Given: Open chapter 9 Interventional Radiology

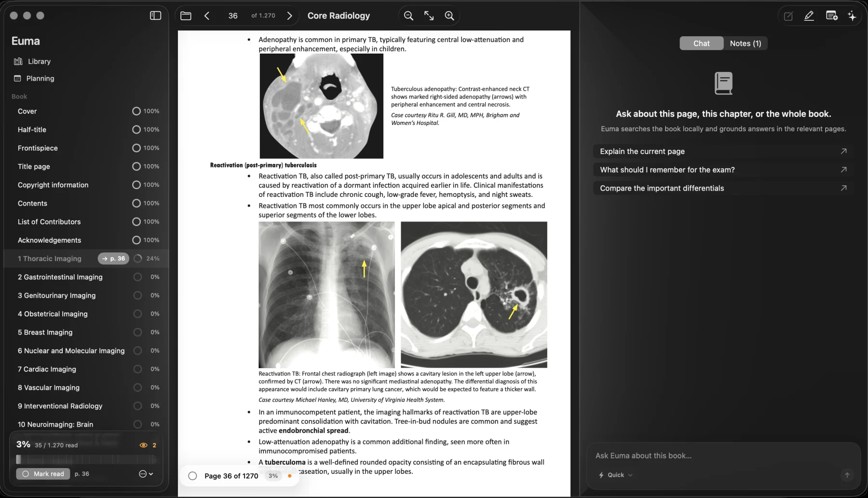Looking at the screenshot, I should click(60, 406).
